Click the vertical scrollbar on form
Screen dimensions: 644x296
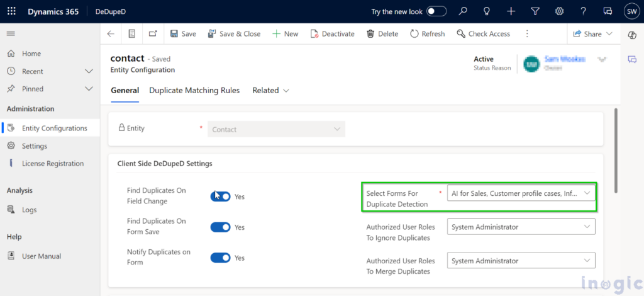point(616,151)
